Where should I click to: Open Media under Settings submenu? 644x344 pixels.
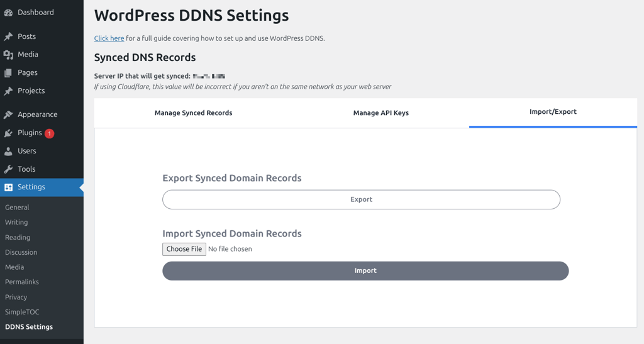(14, 267)
